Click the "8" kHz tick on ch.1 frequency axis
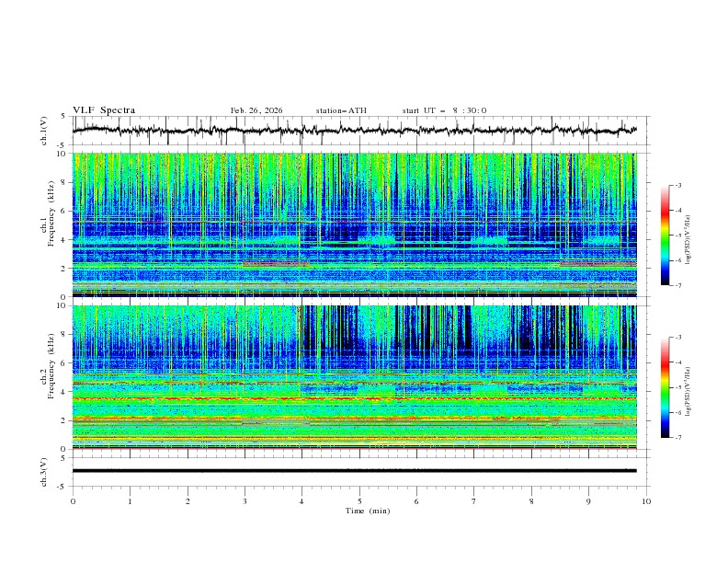 (65, 182)
